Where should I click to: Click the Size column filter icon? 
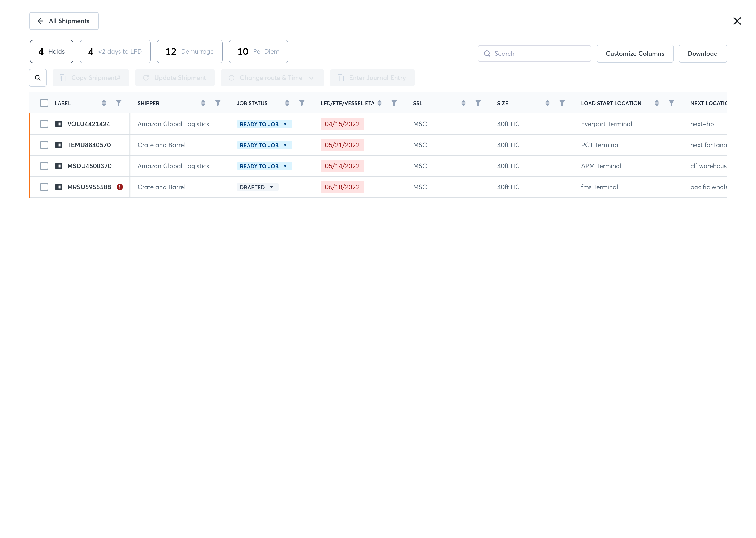562,103
